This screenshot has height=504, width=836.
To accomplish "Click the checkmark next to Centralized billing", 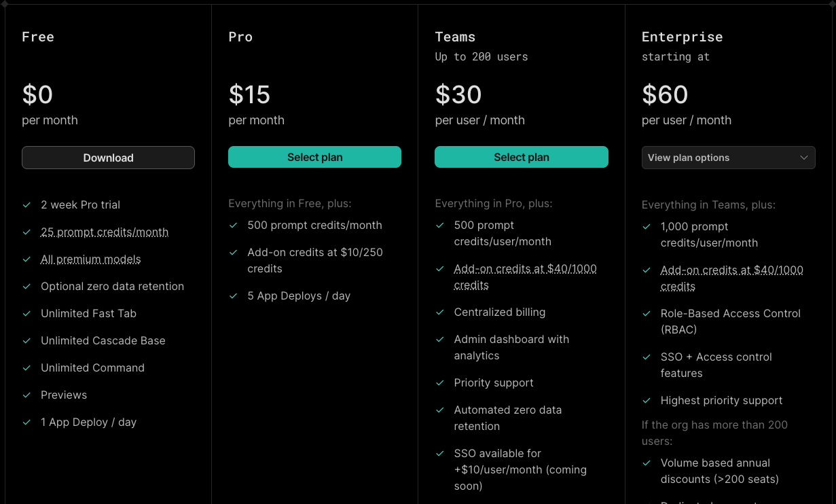I will (x=439, y=312).
